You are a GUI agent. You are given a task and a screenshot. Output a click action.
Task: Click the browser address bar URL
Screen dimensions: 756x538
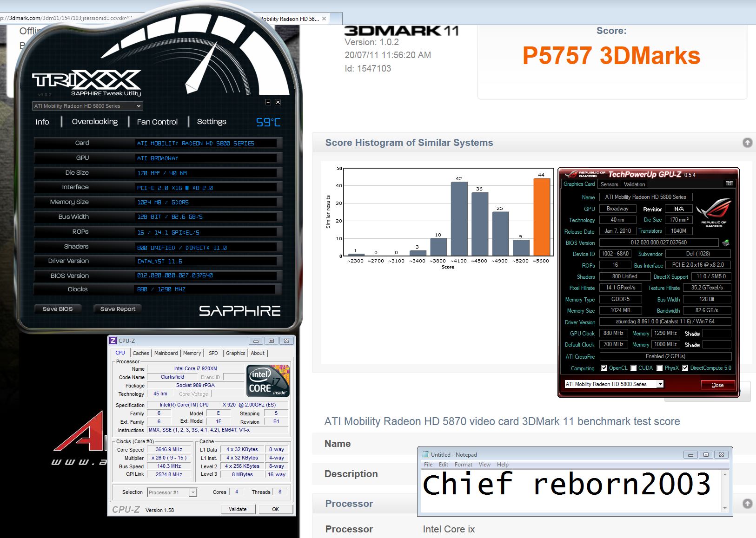[x=66, y=18]
